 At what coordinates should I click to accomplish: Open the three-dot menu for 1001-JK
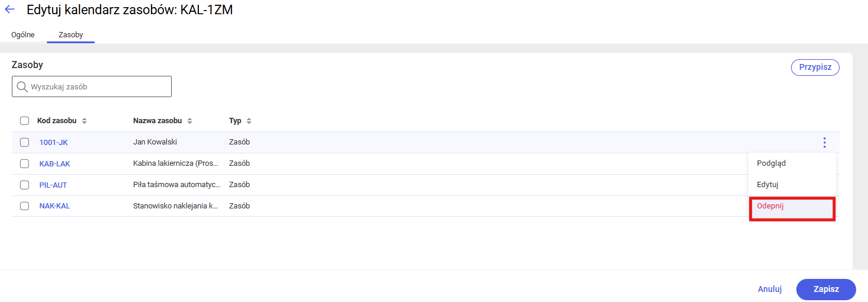(824, 143)
